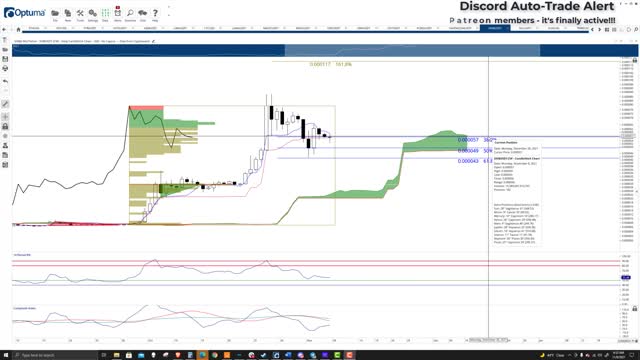Open the Alerts calendar icon

pyautogui.click(x=118, y=13)
